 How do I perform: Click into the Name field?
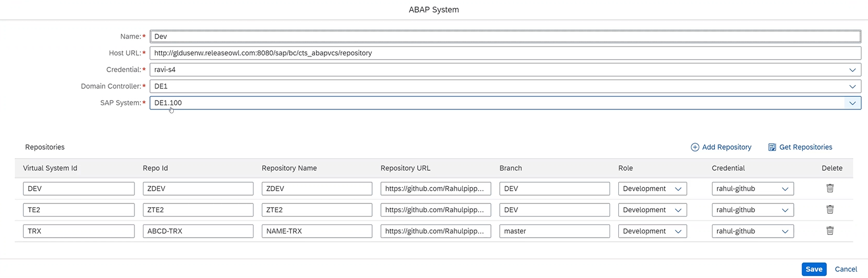[x=504, y=36]
